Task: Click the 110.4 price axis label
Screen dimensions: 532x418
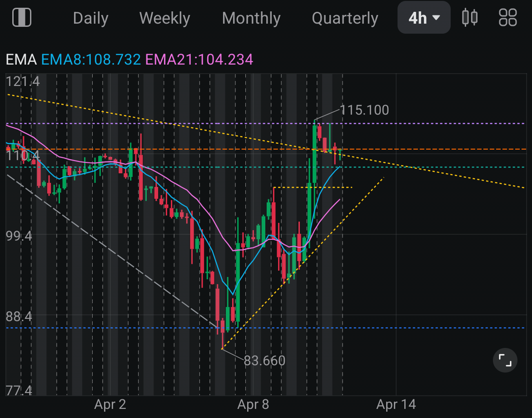Action: point(23,156)
